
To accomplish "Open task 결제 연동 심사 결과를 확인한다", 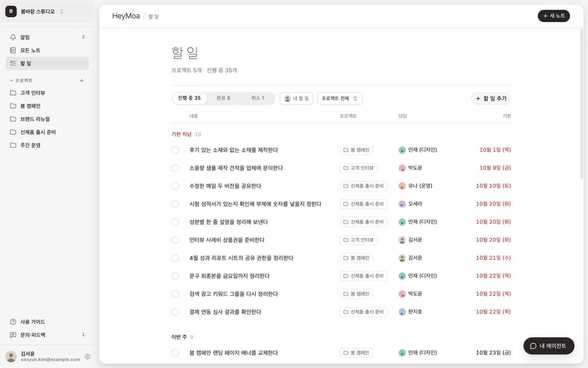I will tap(225, 312).
